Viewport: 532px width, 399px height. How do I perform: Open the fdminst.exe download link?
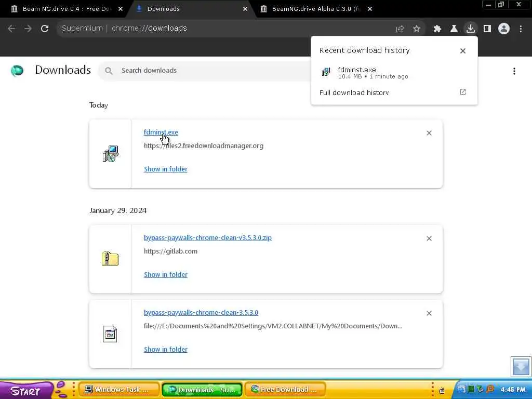(161, 132)
